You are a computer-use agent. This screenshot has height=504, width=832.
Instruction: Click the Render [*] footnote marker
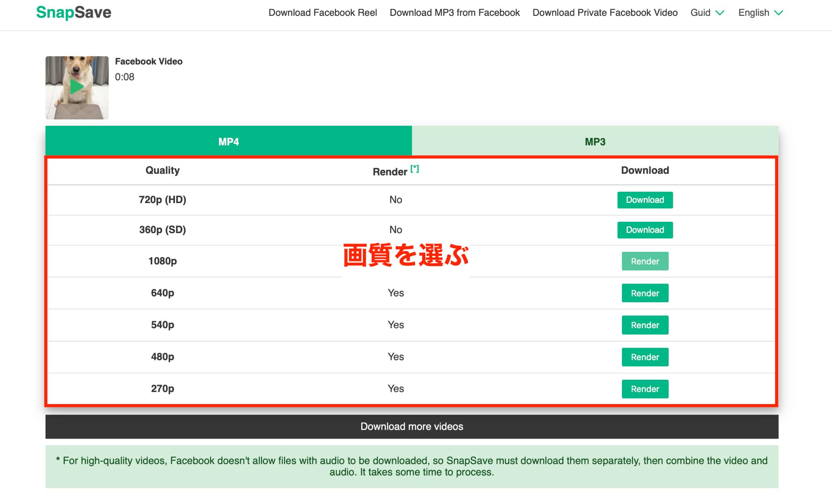(x=414, y=169)
